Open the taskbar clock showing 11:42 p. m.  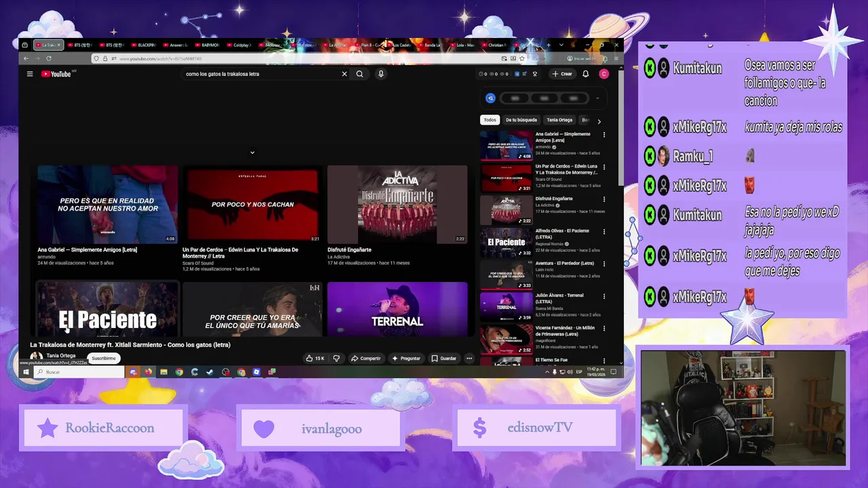pyautogui.click(x=595, y=371)
